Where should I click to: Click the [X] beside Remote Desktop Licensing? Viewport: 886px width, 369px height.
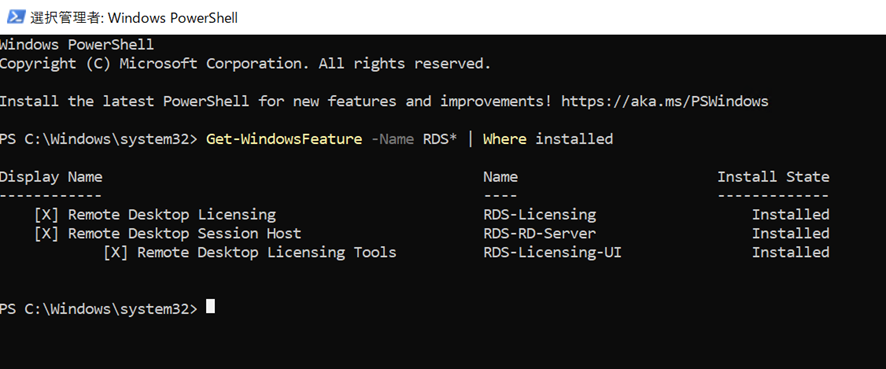46,215
